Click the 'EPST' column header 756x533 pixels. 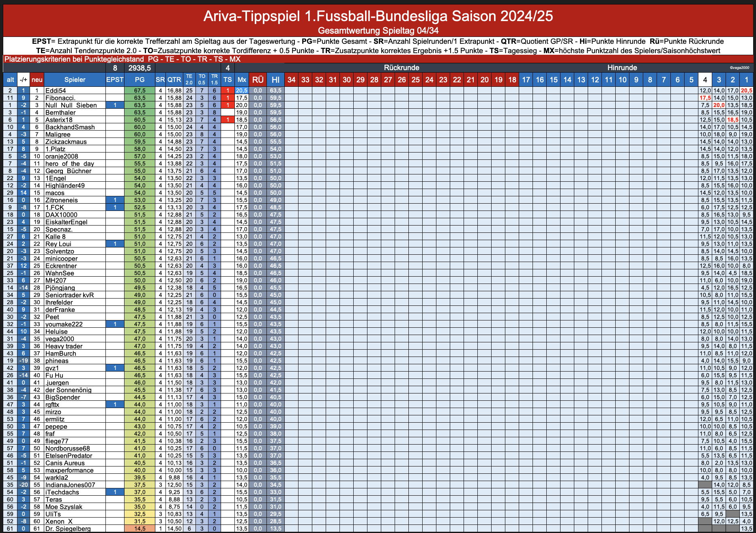[115, 80]
